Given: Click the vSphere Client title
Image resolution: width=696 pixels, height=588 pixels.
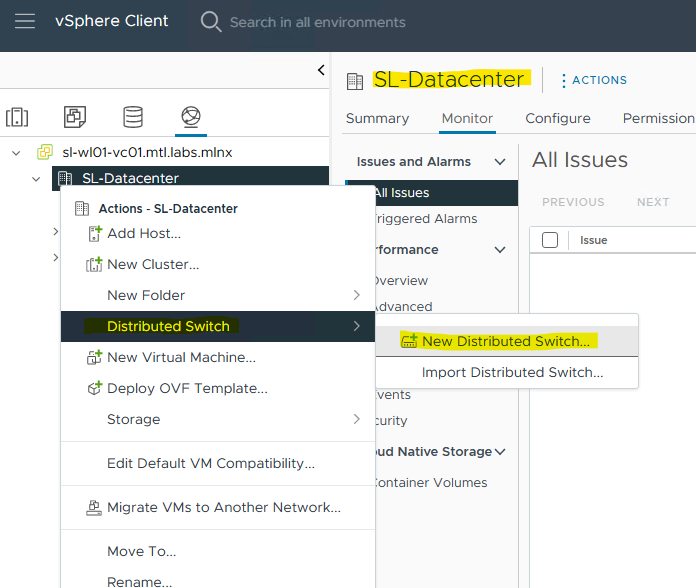Looking at the screenshot, I should [x=111, y=21].
